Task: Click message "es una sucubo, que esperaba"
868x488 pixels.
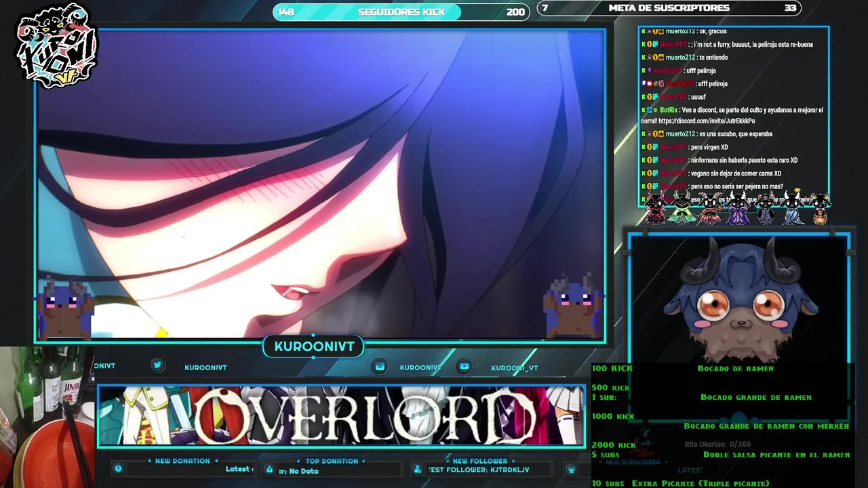Action: click(736, 134)
